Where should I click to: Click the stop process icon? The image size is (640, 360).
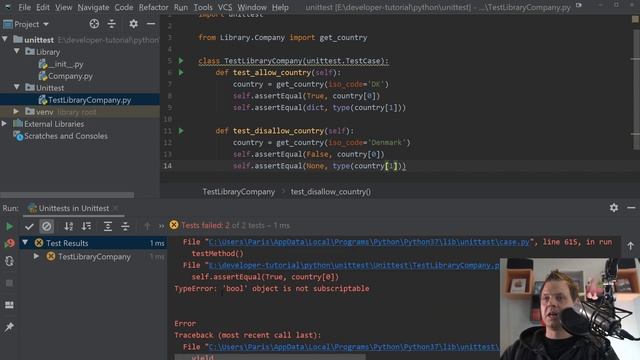pyautogui.click(x=9, y=283)
